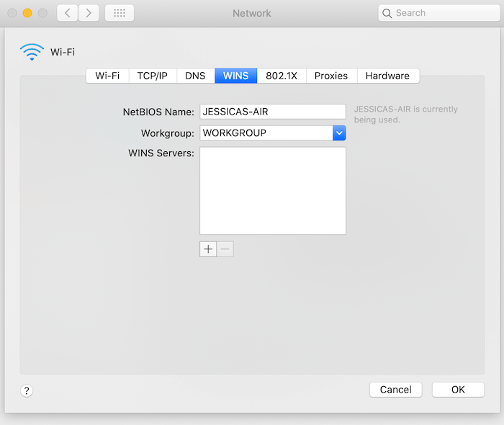The height and width of the screenshot is (425, 504).
Task: Go forward with the right arrow button
Action: (89, 13)
